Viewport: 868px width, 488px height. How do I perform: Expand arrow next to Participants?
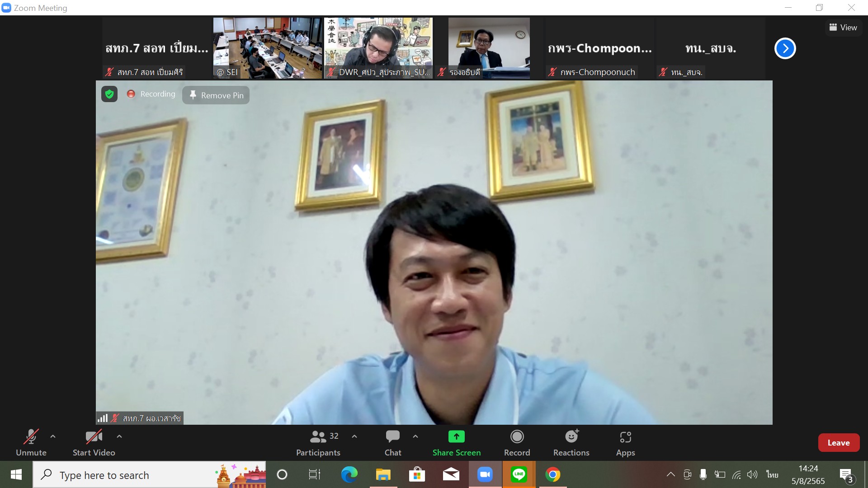point(354,436)
